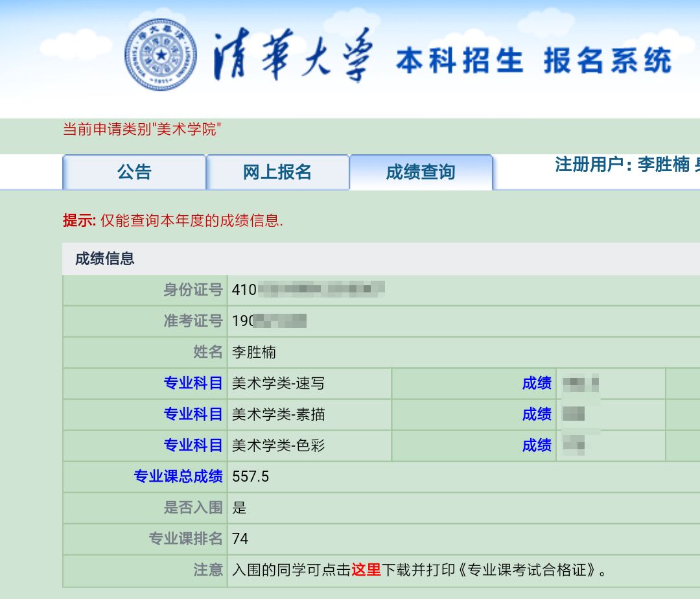
Task: Click the name value 李胜楠 in table
Action: pyautogui.click(x=253, y=352)
